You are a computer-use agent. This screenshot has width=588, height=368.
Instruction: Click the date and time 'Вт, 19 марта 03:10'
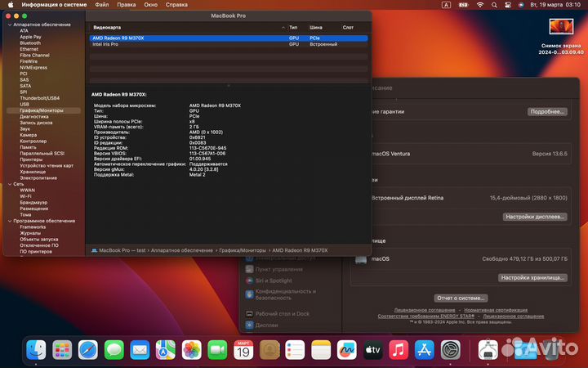(x=555, y=5)
